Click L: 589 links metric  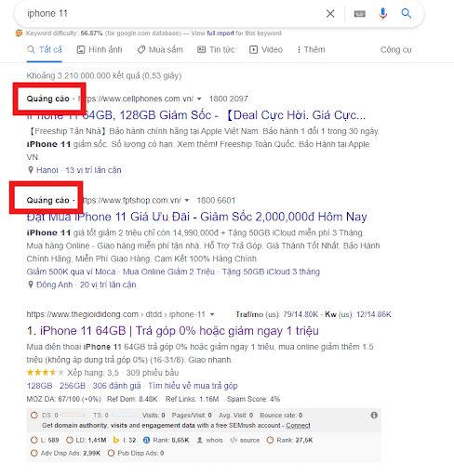click(45, 441)
